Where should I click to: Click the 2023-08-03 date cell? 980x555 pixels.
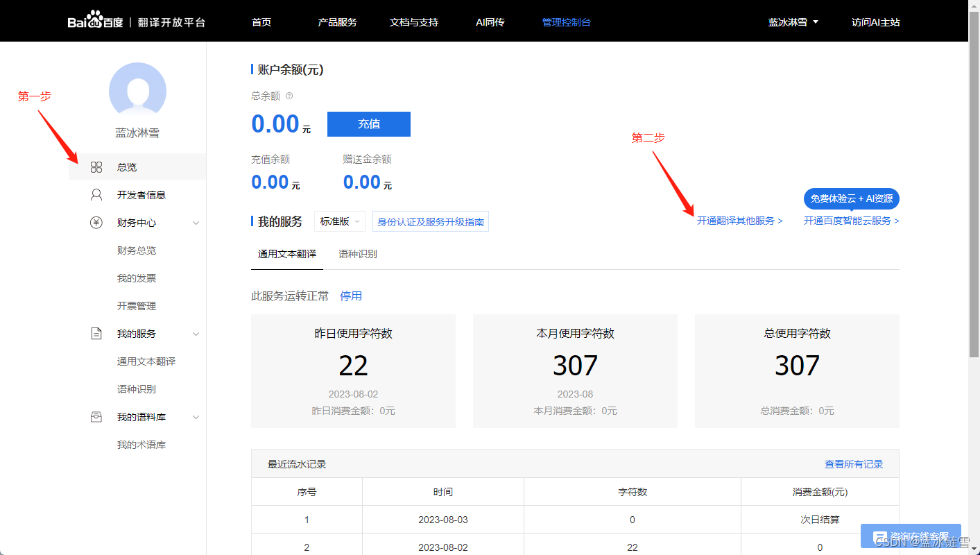click(x=443, y=520)
